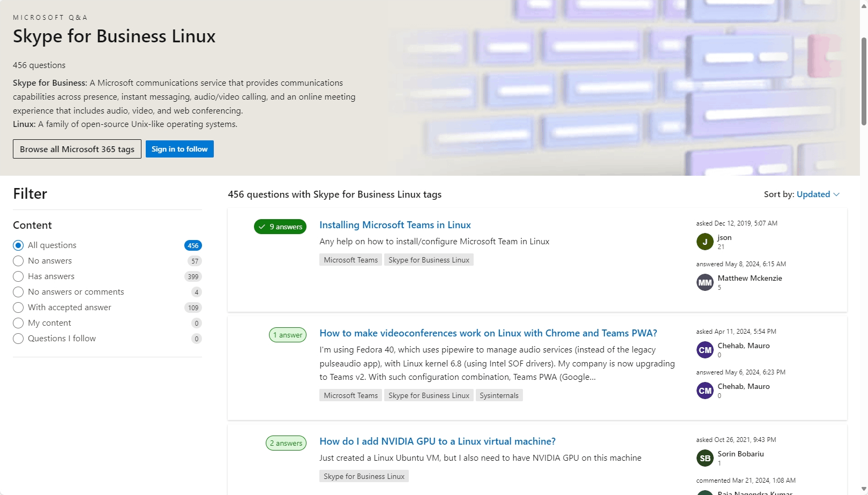Click the 2 answers badge
The width and height of the screenshot is (868, 495).
point(286,443)
